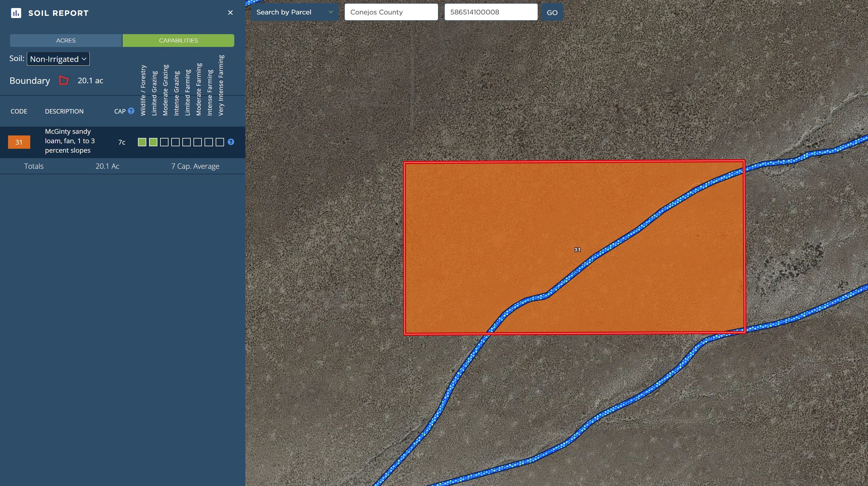Click the Wildlife / Forestry capability box
This screenshot has height=486, width=868.
click(142, 142)
